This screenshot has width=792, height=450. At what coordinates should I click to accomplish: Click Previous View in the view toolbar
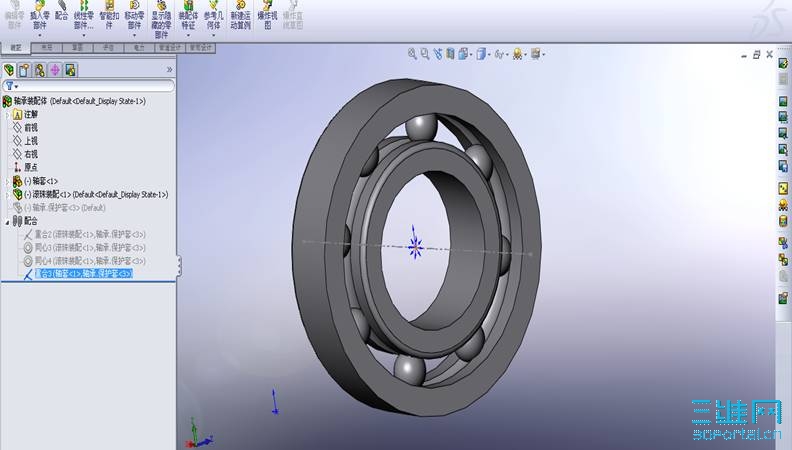(x=437, y=54)
